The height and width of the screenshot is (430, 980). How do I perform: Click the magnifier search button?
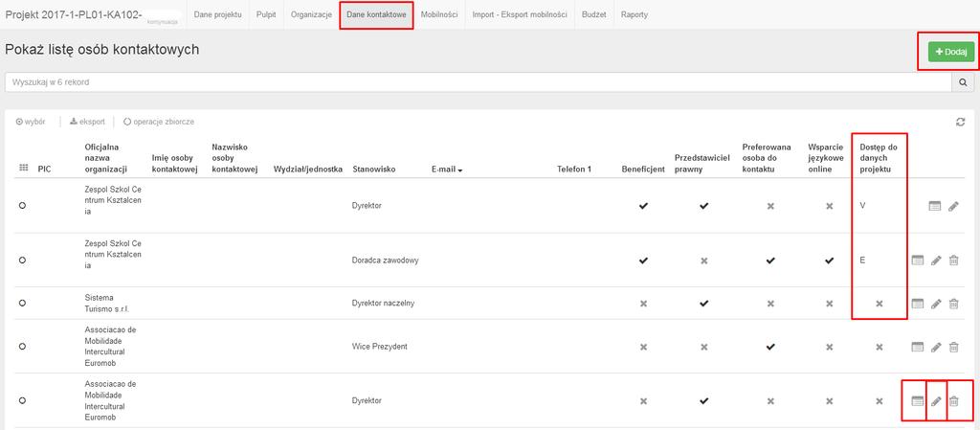coord(963,81)
